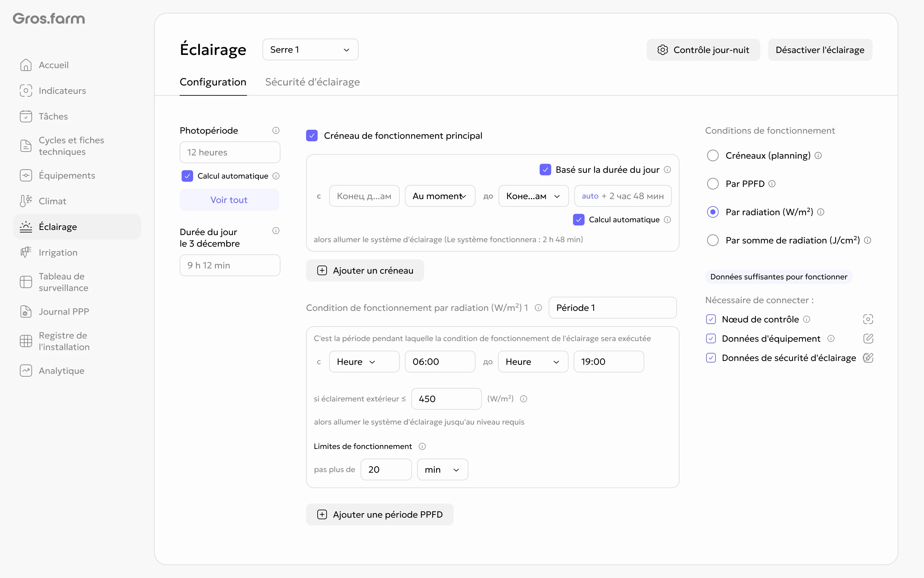Go to Climat menu item
Screen dimensions: 924x578
[77, 201]
